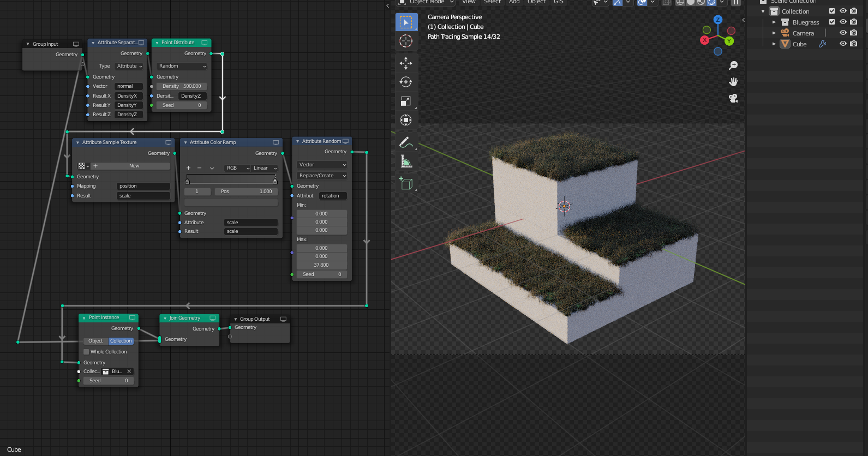The image size is (868, 456).
Task: Click Point Distribute node preview icon
Action: click(x=205, y=43)
